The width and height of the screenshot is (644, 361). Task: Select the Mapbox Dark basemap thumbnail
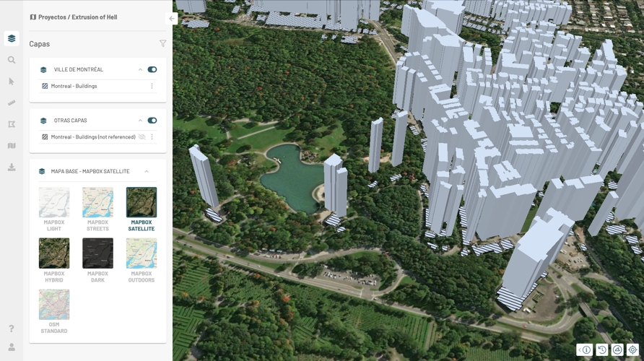pyautogui.click(x=97, y=253)
